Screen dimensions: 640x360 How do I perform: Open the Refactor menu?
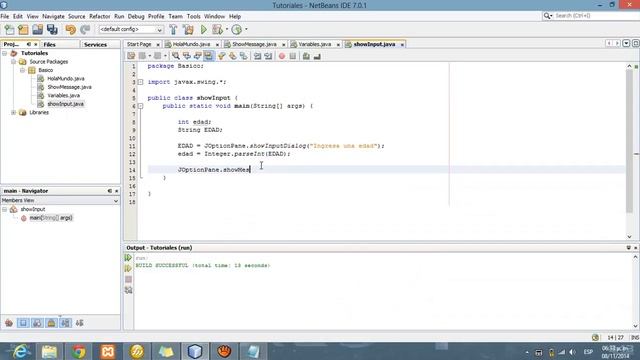point(100,16)
